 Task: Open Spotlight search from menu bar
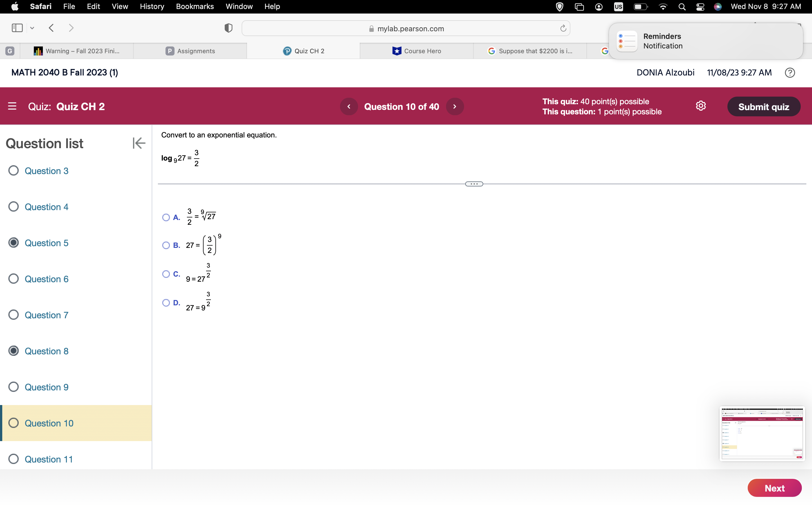coord(681,6)
